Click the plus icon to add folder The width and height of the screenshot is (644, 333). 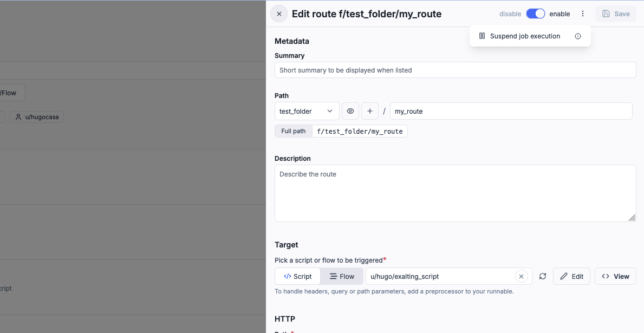pos(370,111)
